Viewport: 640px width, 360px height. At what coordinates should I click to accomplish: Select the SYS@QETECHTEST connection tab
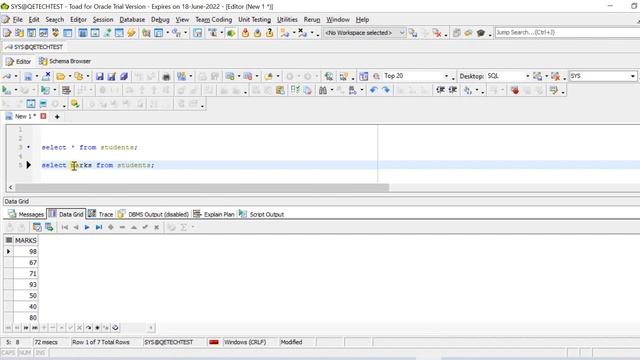(34, 47)
